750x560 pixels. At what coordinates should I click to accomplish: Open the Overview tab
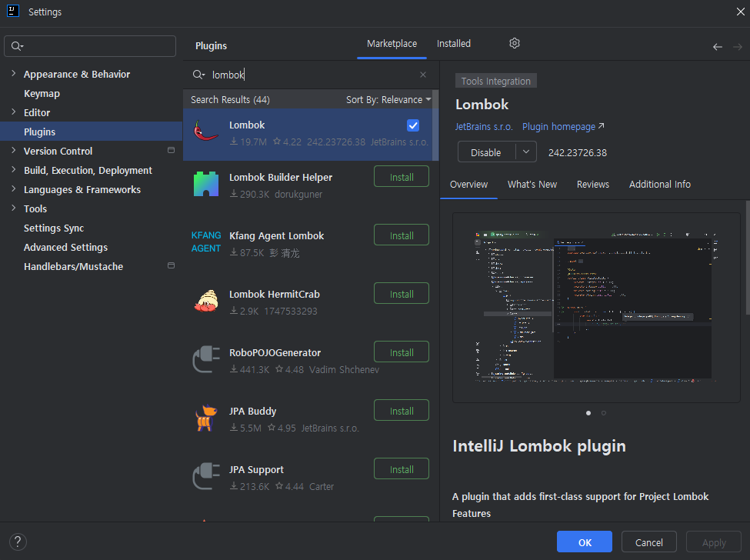(468, 185)
